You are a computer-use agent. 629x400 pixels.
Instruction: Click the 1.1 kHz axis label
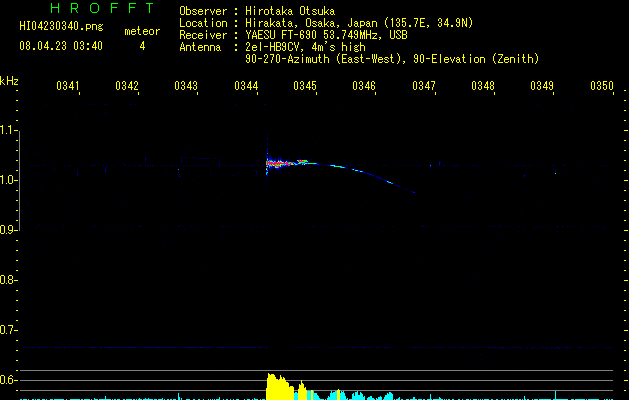point(8,130)
